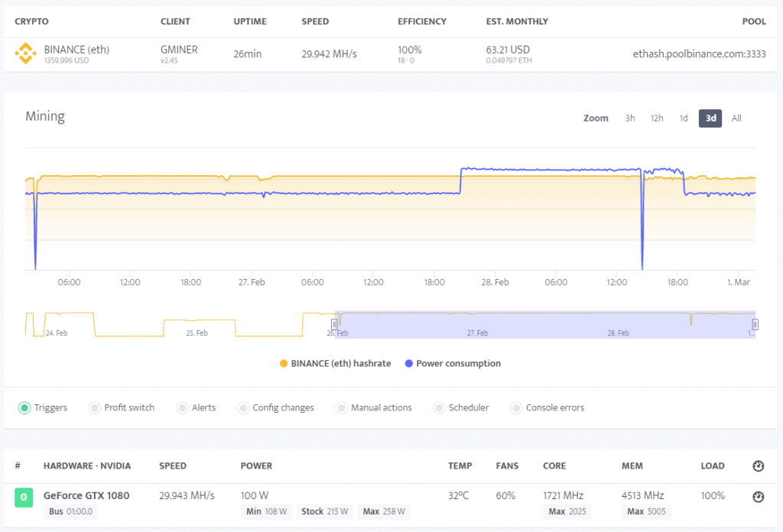Open the gauge icon on GeForce GTX 1080 row
The image size is (783, 532).
click(x=758, y=497)
